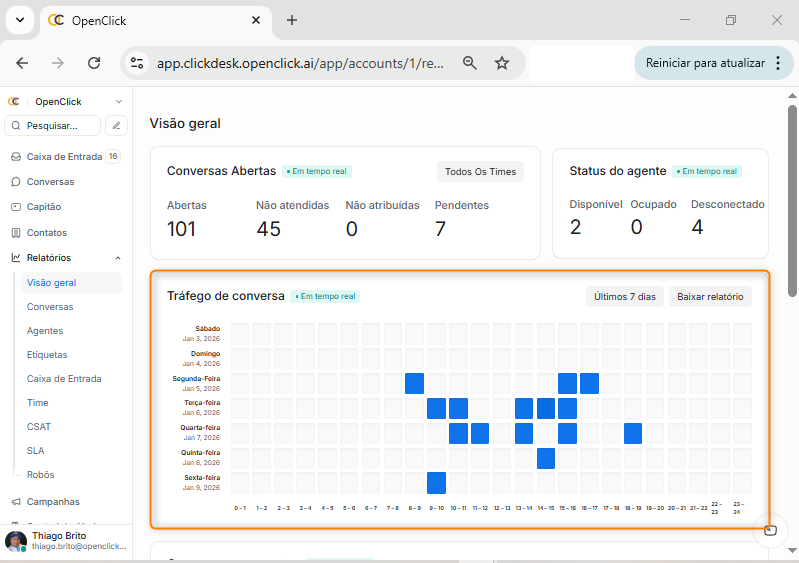The width and height of the screenshot is (799, 563).
Task: Expand the OpenClick account switcher chevron
Action: click(x=119, y=102)
